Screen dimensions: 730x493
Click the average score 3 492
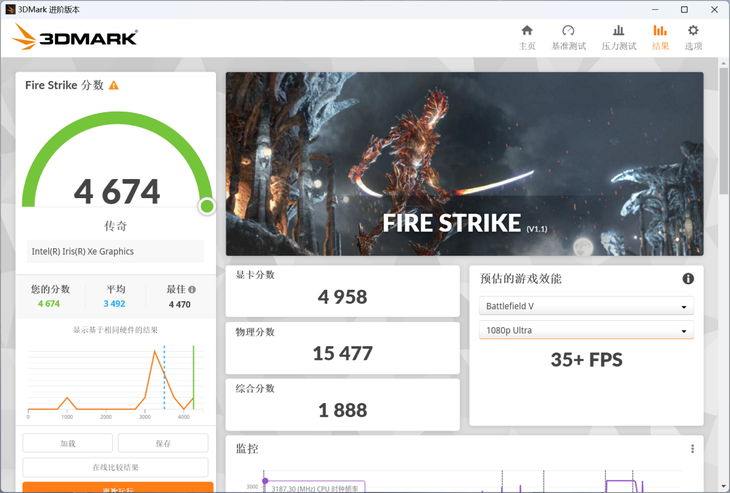click(114, 304)
